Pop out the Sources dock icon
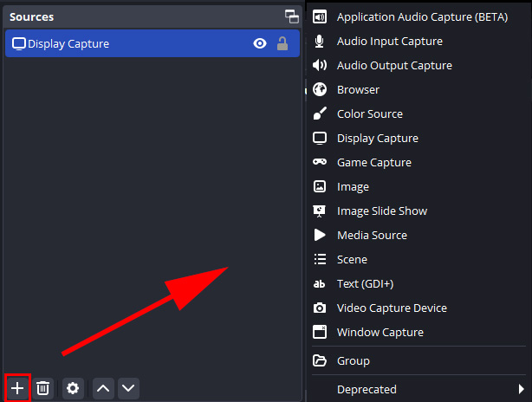The image size is (532, 402). (x=291, y=16)
